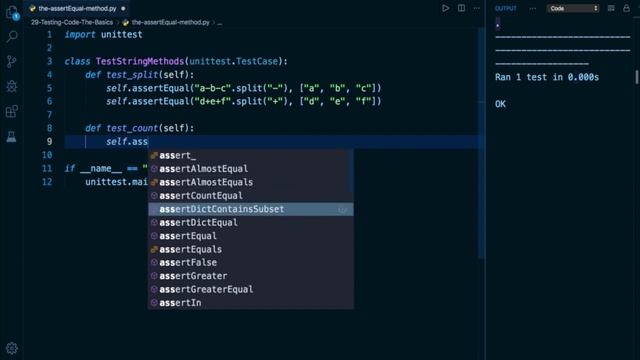This screenshot has height=360, width=640.
Task: Choose assertAlmostEquals suggestion
Action: pos(251,182)
